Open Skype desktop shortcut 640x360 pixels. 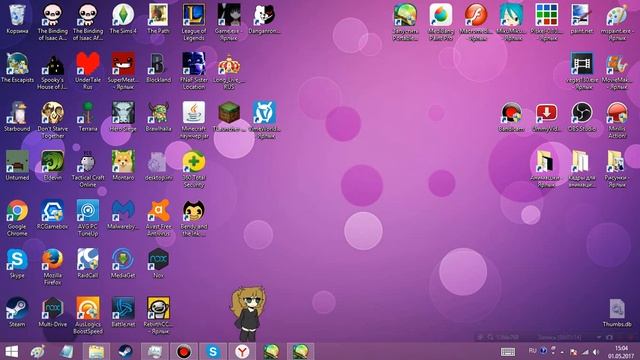click(17, 264)
